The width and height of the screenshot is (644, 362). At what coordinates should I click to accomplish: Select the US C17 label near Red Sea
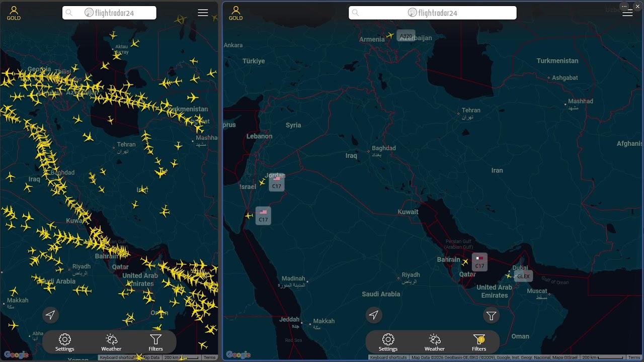tap(263, 216)
